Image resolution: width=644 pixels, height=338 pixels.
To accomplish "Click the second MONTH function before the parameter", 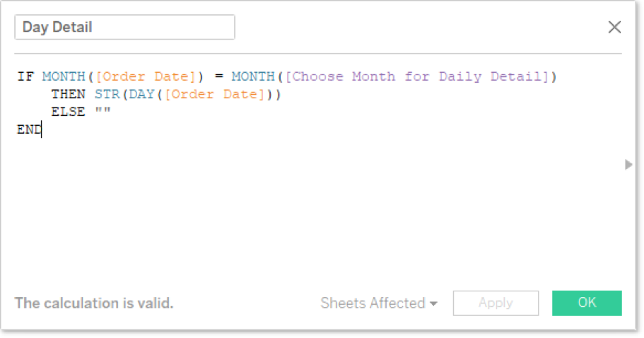I will pos(253,76).
